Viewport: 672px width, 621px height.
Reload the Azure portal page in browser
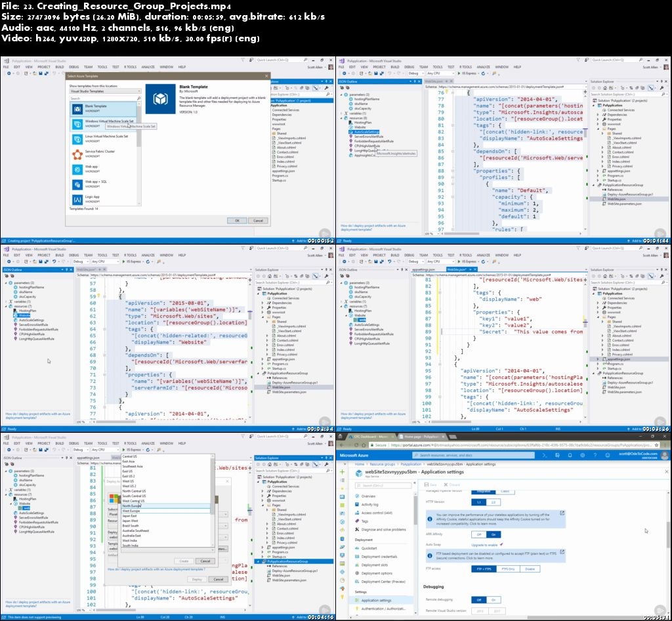click(x=357, y=445)
